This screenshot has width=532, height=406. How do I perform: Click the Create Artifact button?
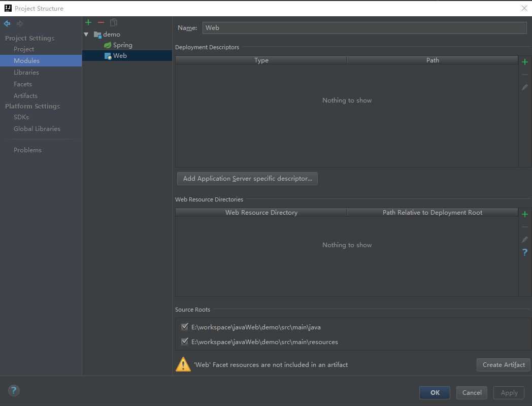pyautogui.click(x=504, y=364)
